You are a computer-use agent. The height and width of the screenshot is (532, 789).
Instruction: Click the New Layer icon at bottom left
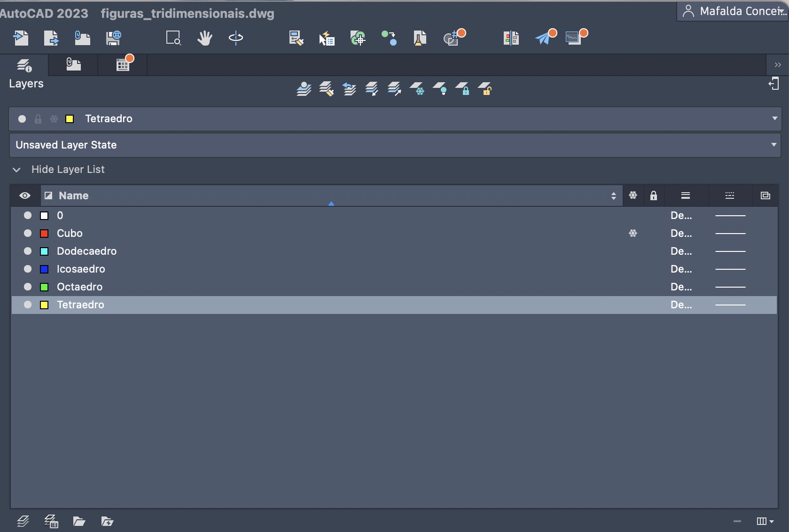(x=23, y=521)
